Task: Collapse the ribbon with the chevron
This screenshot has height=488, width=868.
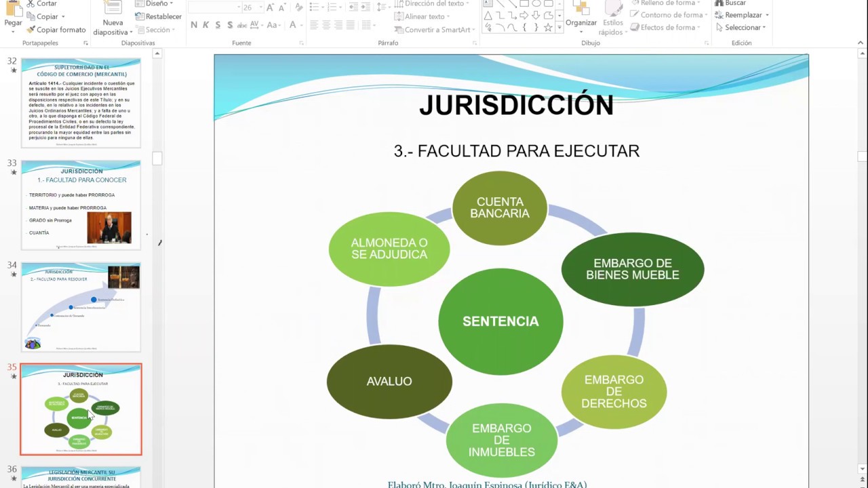Action: (x=861, y=43)
